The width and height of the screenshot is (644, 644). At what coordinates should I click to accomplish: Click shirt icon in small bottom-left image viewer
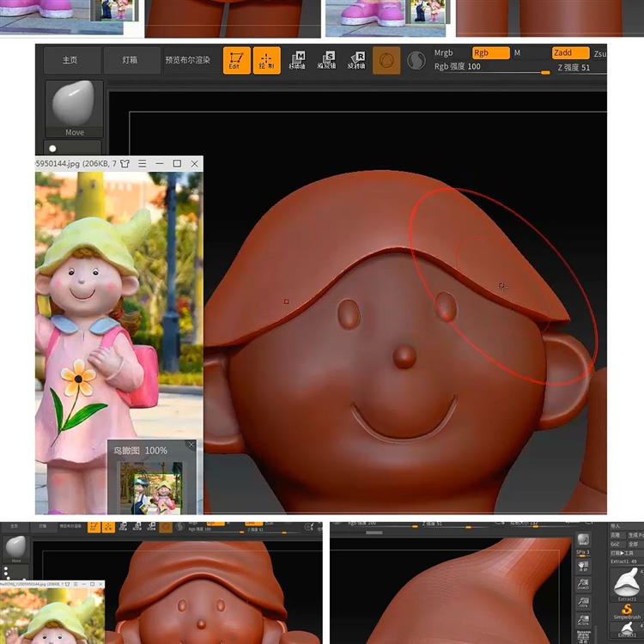point(67,584)
